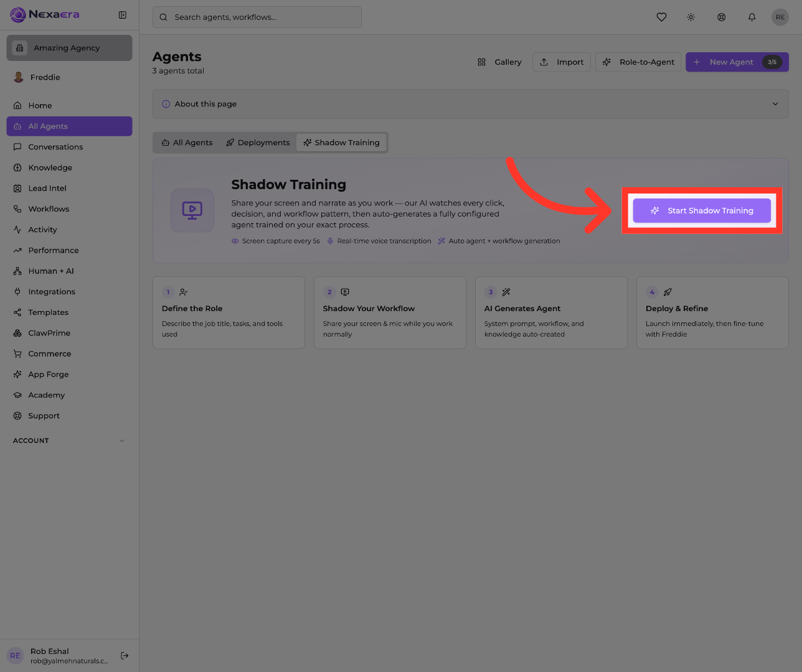Go to Knowledge in the sidebar
Screen dimensions: 802x672
click(x=69, y=167)
